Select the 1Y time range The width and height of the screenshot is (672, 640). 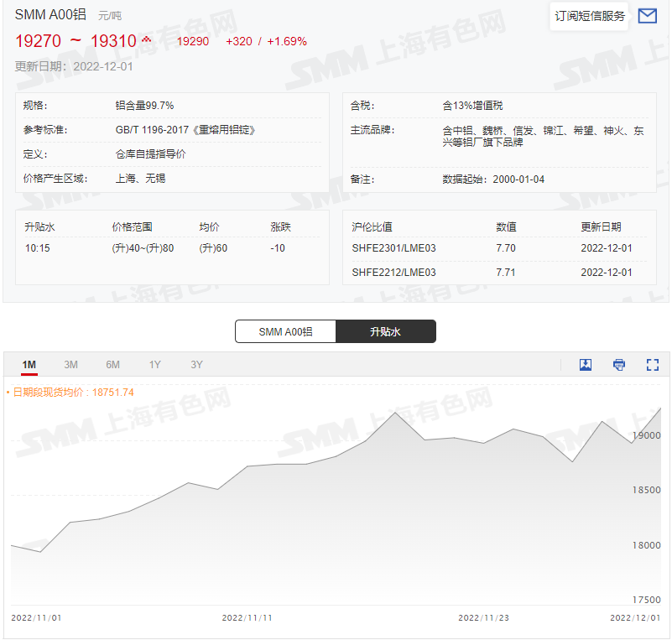154,365
